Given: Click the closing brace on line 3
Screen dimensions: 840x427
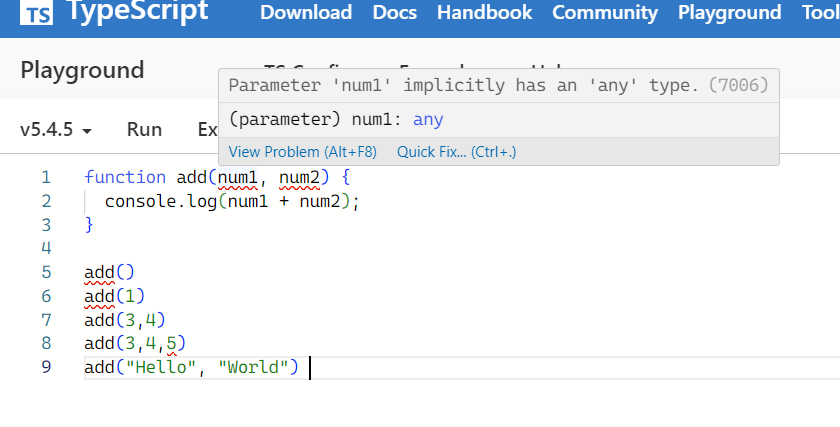Looking at the screenshot, I should (89, 224).
